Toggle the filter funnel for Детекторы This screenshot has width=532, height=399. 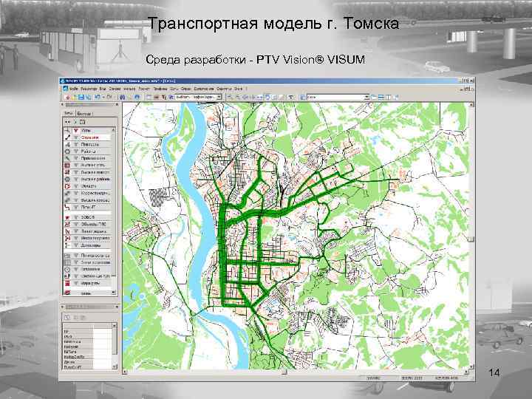pos(76,245)
